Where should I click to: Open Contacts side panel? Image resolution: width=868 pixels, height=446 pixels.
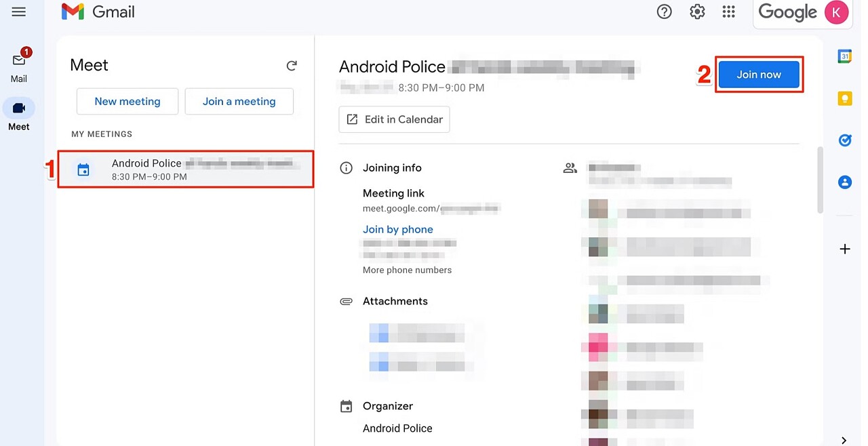click(845, 182)
